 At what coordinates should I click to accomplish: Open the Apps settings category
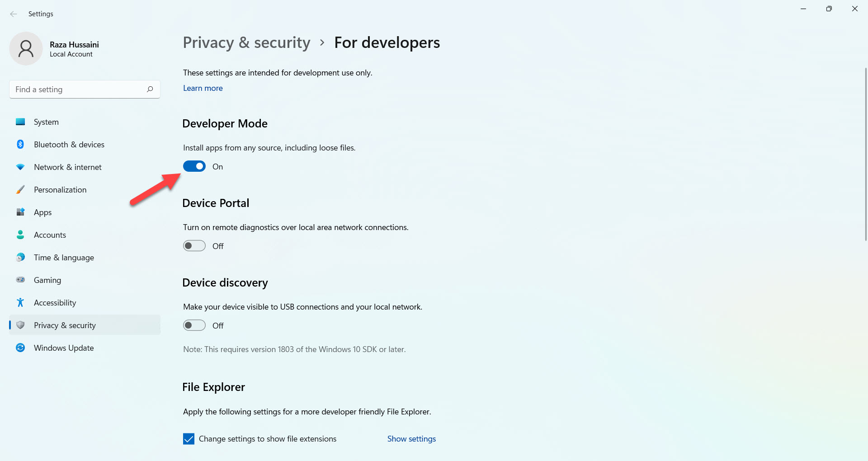tap(43, 212)
